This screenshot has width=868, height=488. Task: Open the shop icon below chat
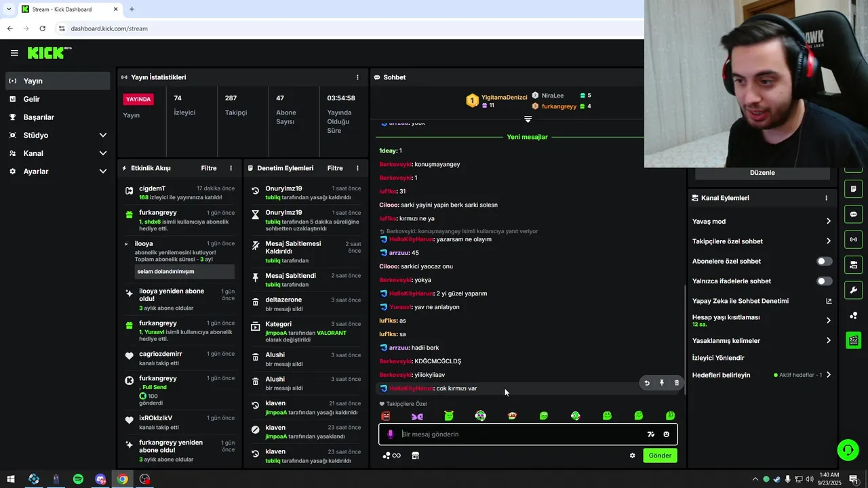pyautogui.click(x=415, y=455)
